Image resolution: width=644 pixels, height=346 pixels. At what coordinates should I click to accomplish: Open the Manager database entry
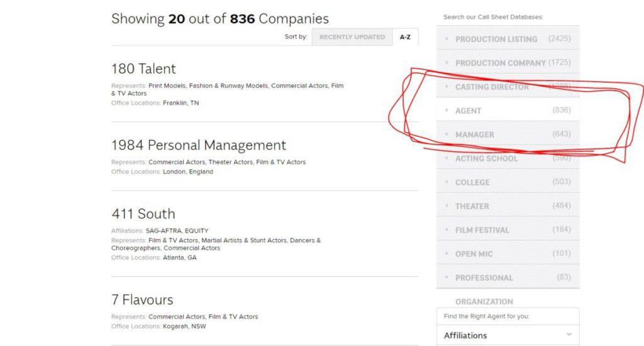475,135
